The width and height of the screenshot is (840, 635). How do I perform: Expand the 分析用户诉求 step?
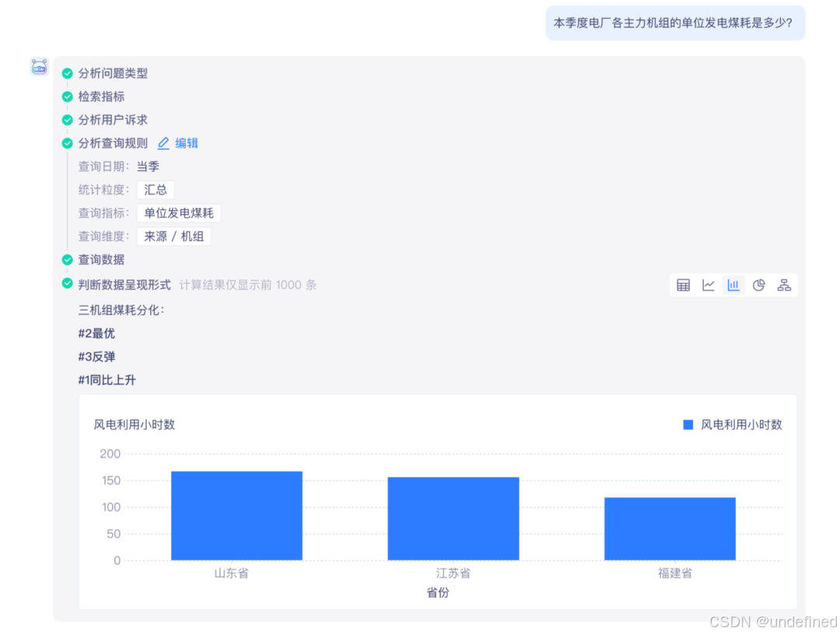(113, 120)
